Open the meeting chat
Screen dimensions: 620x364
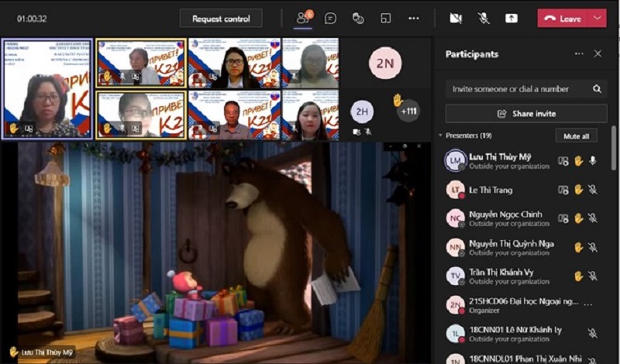(x=330, y=18)
